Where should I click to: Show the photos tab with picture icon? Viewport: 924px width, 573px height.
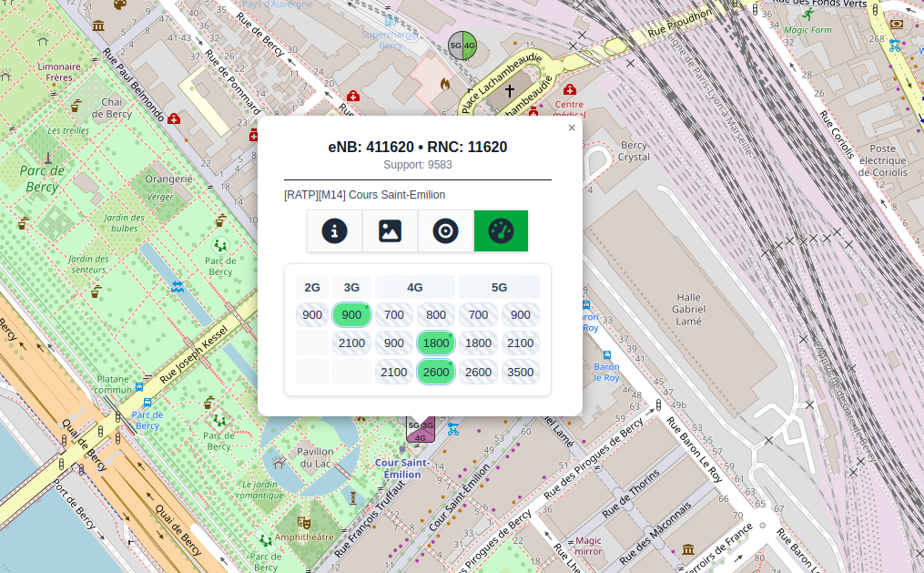click(x=390, y=231)
